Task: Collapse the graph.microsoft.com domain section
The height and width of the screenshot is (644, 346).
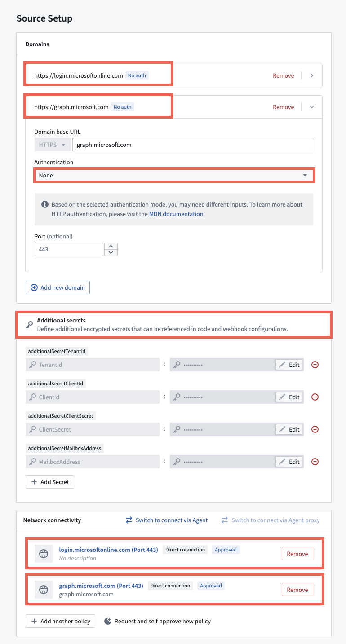Action: 312,107
